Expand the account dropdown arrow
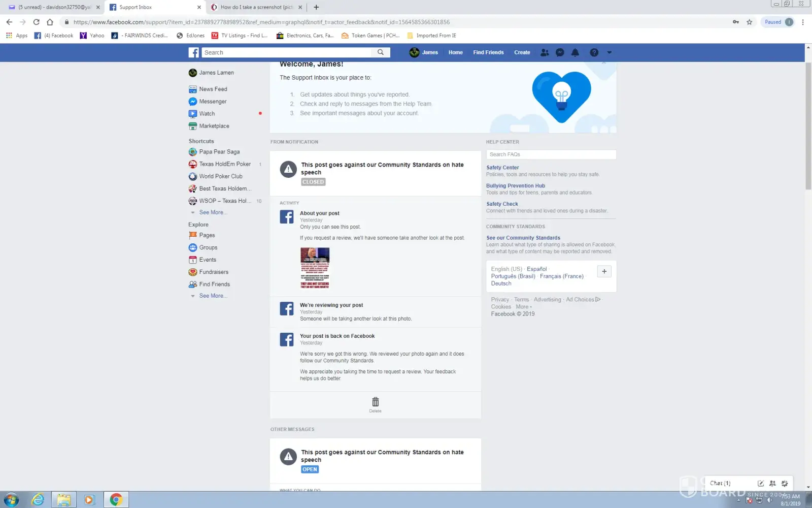Screen dimensions: 812x508 click(x=610, y=52)
